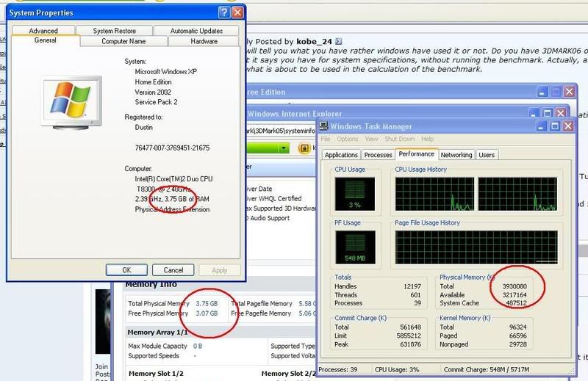The height and width of the screenshot is (381, 588).
Task: Click the Memory Array 1/1 heading
Action: 157,333
